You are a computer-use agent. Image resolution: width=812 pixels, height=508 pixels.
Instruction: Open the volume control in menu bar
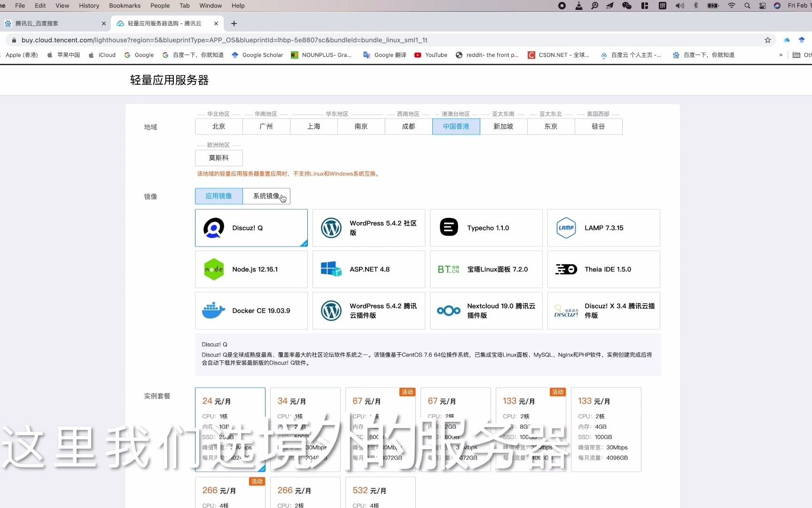(680, 6)
